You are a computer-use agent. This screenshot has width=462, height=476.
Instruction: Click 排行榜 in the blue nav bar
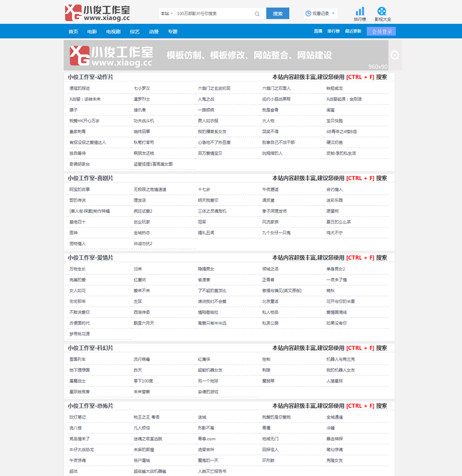333,31
